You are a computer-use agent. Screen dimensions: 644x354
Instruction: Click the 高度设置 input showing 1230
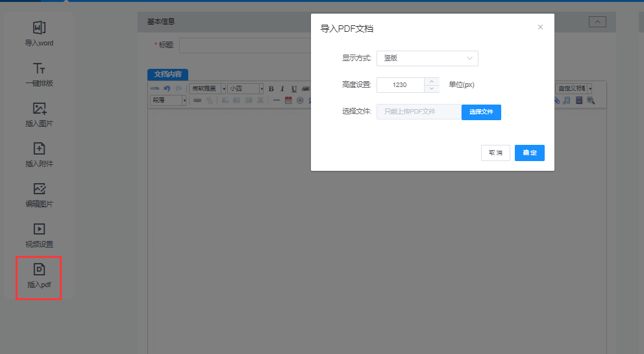click(400, 85)
